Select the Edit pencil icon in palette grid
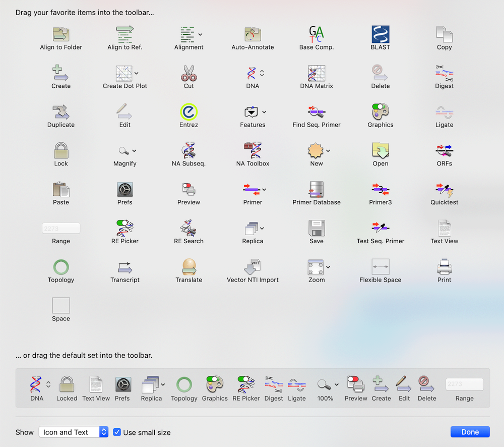504x447 pixels. pyautogui.click(x=124, y=111)
